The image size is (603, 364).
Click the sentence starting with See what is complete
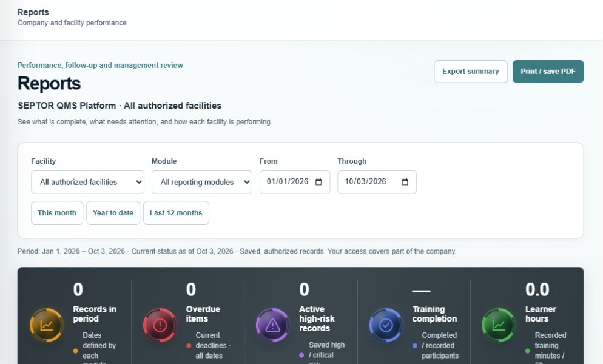144,121
